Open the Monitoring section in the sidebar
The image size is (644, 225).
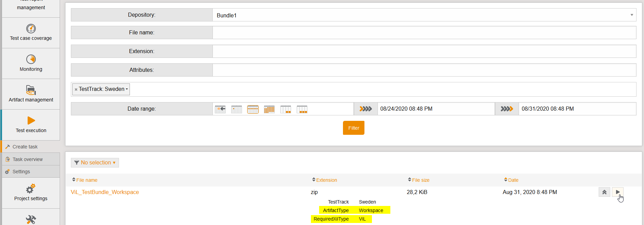(x=31, y=63)
